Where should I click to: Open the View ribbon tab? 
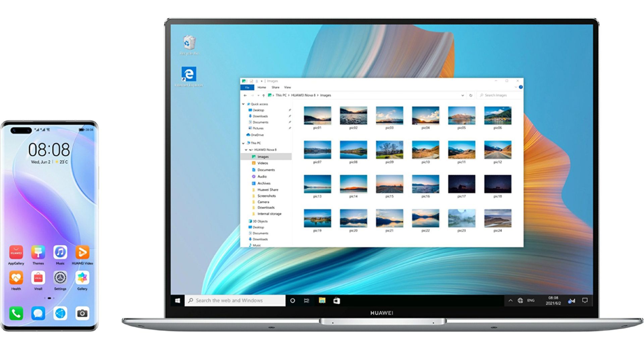click(x=287, y=87)
